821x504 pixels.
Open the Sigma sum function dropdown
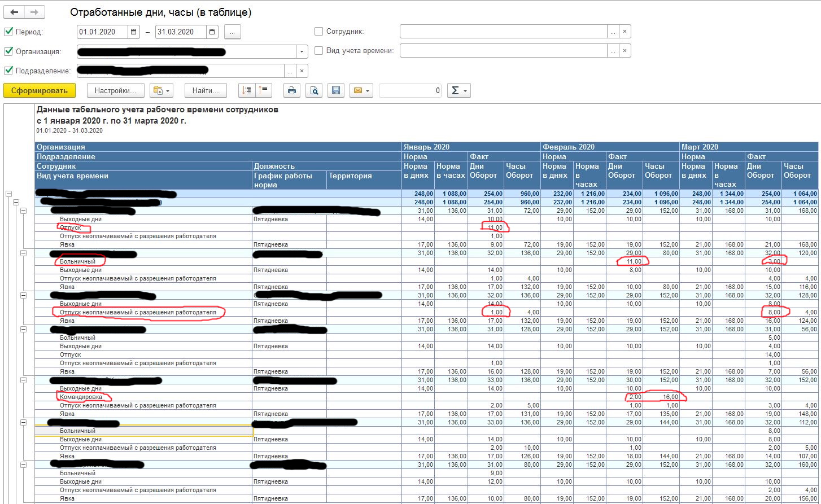(458, 90)
